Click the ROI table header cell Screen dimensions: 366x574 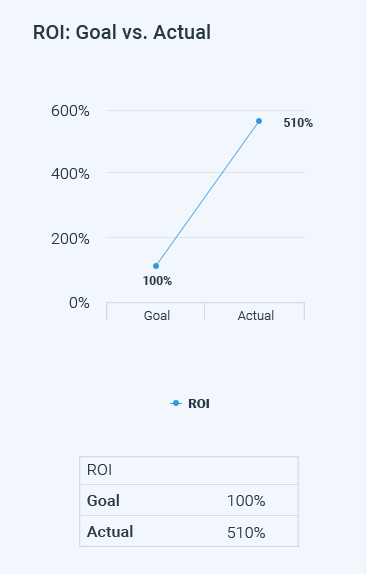189,470
